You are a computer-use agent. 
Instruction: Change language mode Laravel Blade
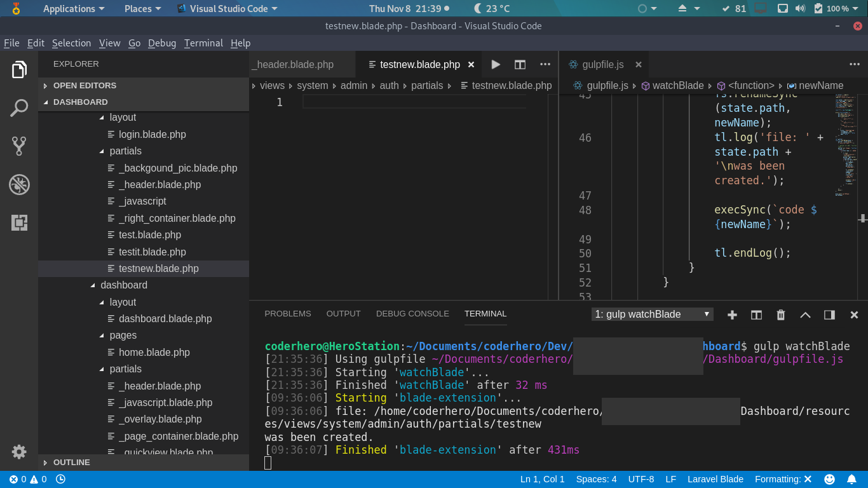tap(715, 479)
